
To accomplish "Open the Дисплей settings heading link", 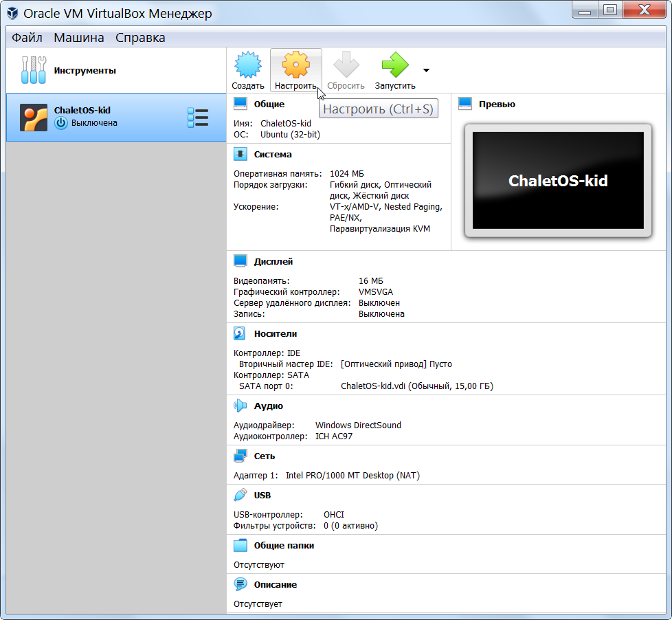I will (273, 262).
